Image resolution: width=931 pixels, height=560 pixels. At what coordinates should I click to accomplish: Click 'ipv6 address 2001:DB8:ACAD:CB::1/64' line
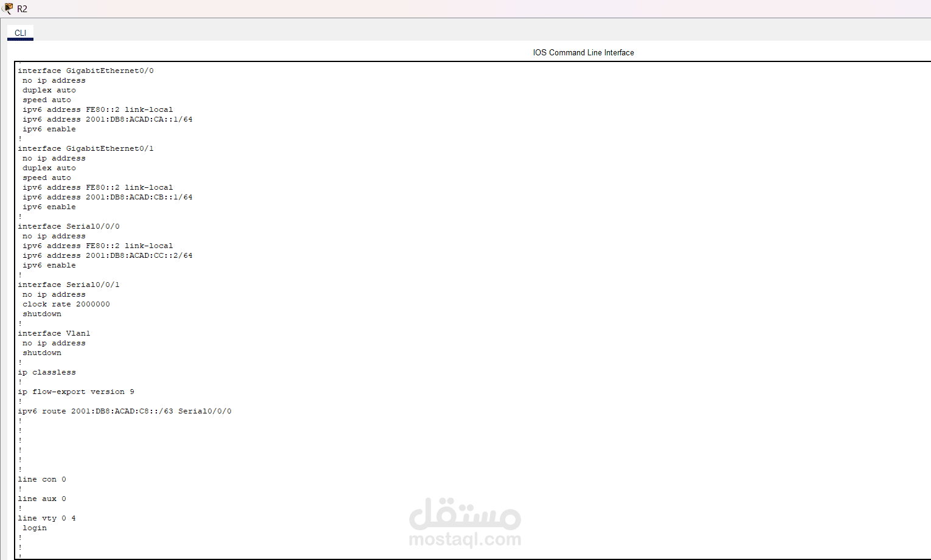pyautogui.click(x=108, y=197)
